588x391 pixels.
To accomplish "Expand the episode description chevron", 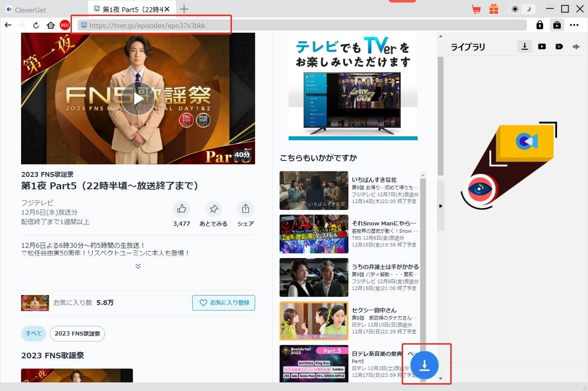I will [138, 266].
